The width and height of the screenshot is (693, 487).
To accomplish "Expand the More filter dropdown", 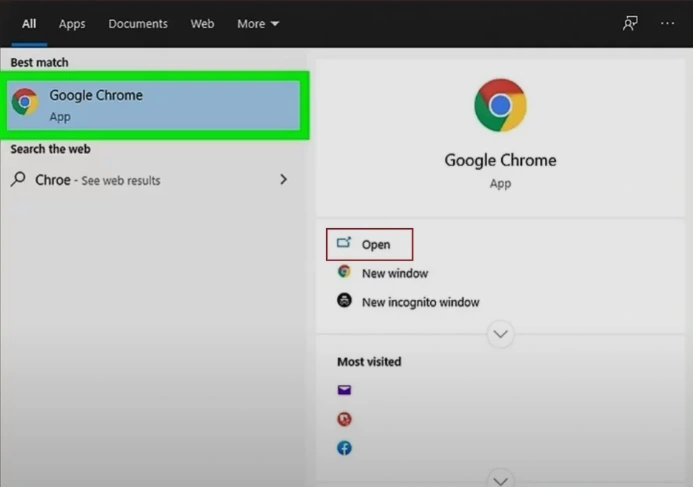I will click(x=258, y=24).
